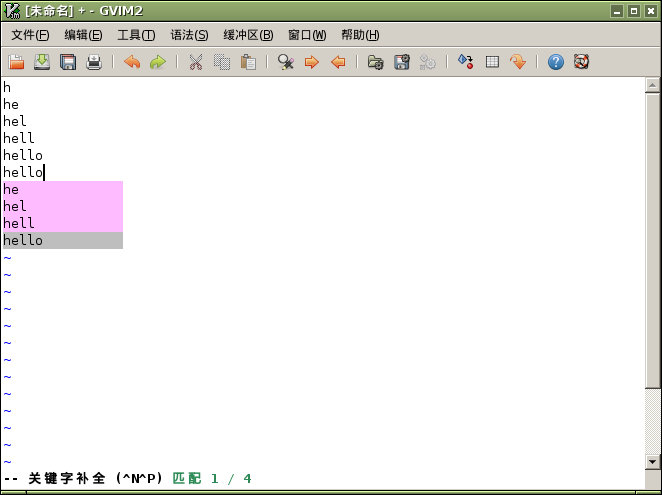Select highlighted 'hello' completion entry
Screen dimensions: 662x495
click(63, 240)
